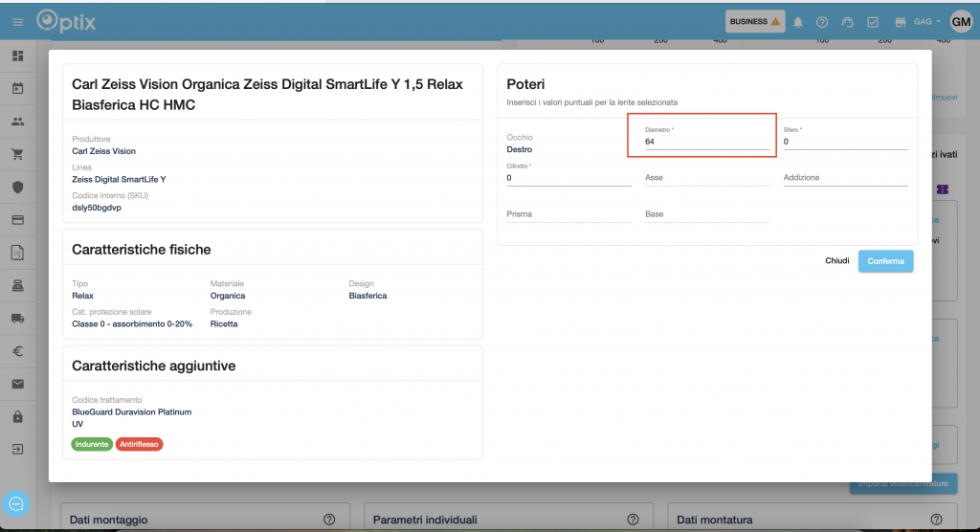Viewport: 980px width, 532px height.
Task: Focus the Diametro input field
Action: tap(706, 142)
